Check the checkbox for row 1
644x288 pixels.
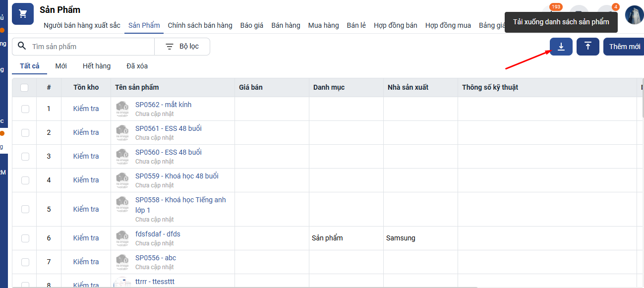(25, 109)
